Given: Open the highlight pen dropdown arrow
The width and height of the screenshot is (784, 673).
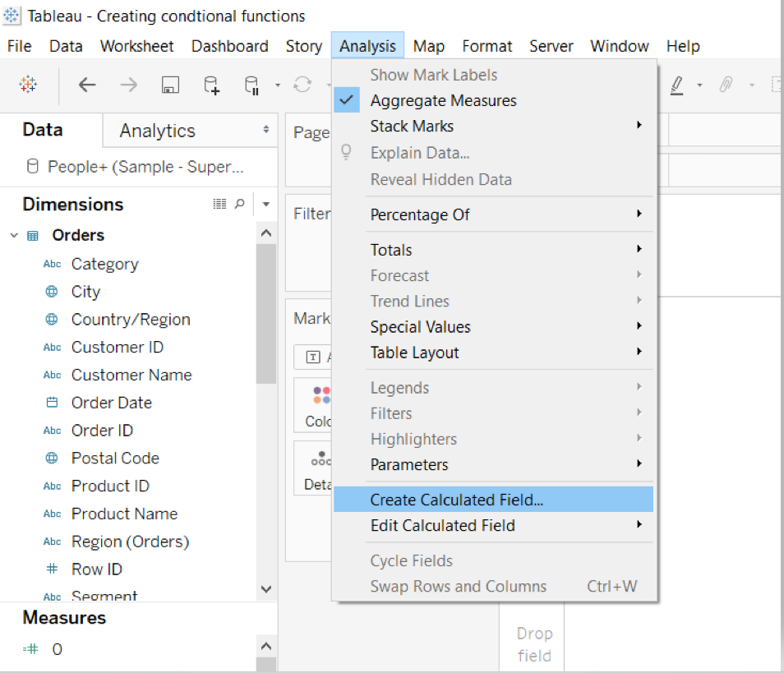Looking at the screenshot, I should coord(699,85).
